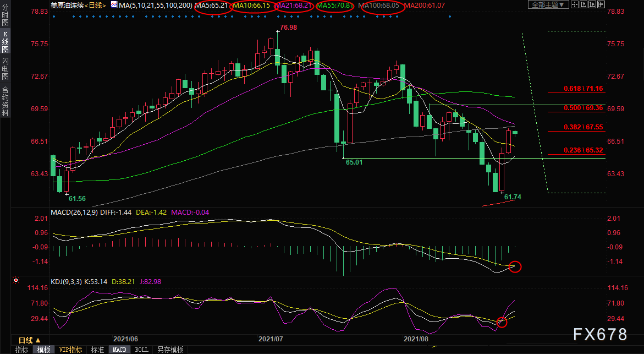Click the 65.01 support level label
Image resolution: width=644 pixels, height=354 pixels.
pos(354,162)
